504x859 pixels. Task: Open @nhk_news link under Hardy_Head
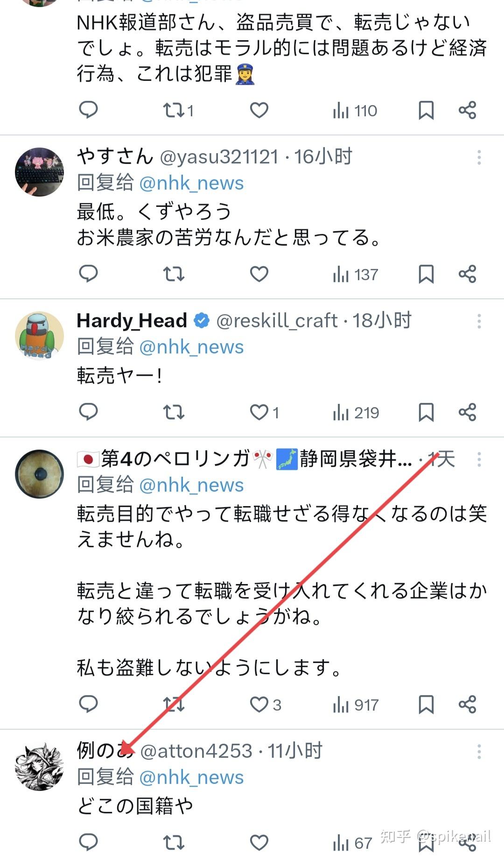pos(191,347)
